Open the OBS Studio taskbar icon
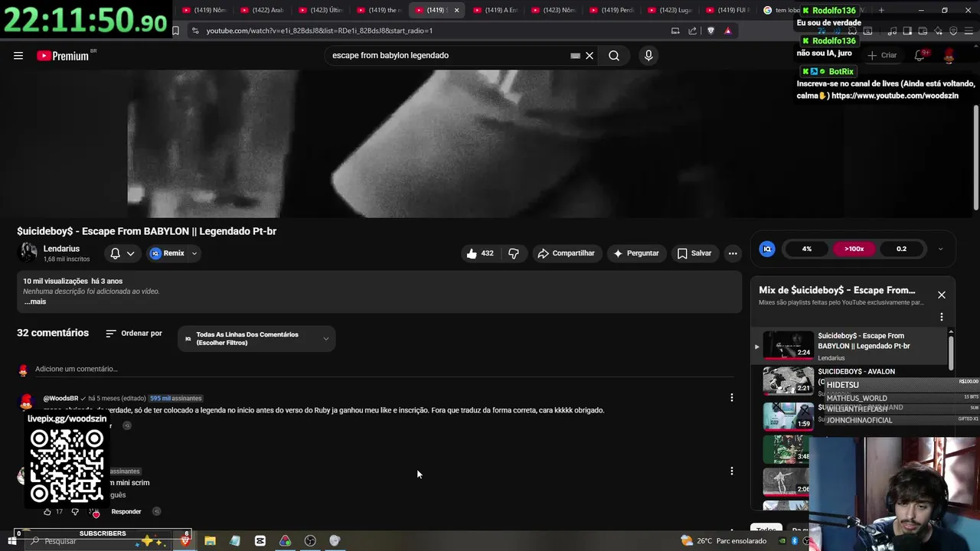Viewport: 980px width, 551px height. (x=310, y=541)
